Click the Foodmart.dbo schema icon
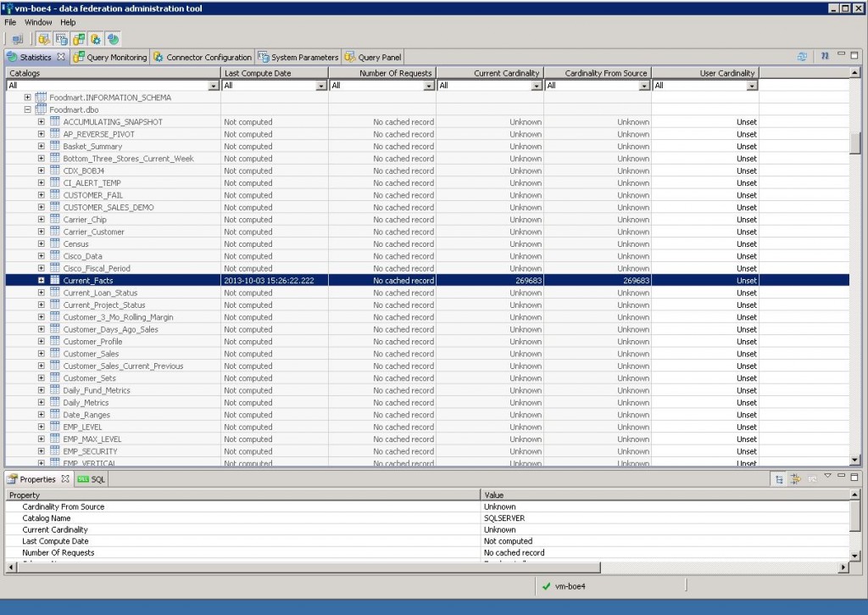This screenshot has width=868, height=615. tap(41, 109)
